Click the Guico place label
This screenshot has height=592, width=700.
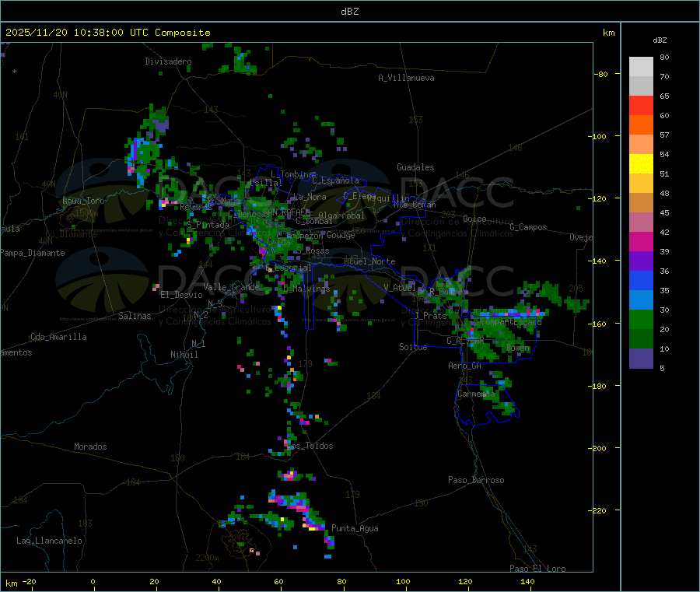coord(474,219)
